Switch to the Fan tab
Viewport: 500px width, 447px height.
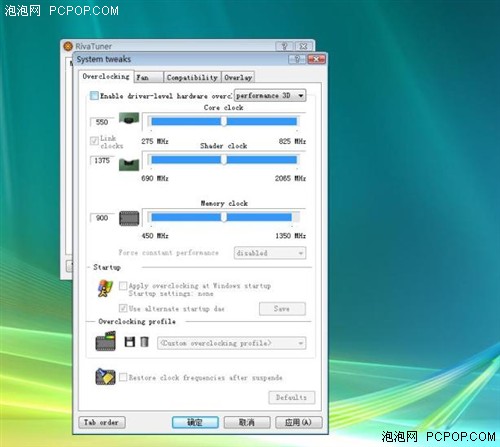pos(149,78)
